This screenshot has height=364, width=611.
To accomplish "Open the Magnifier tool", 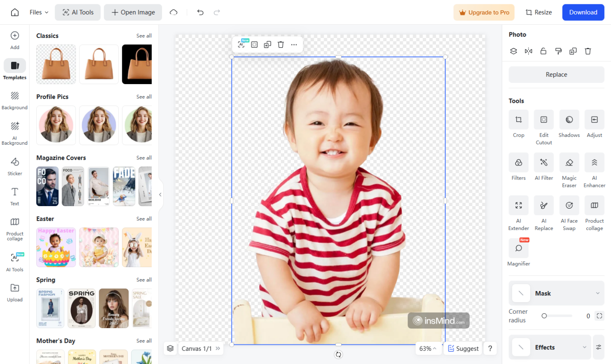I will coord(518,248).
